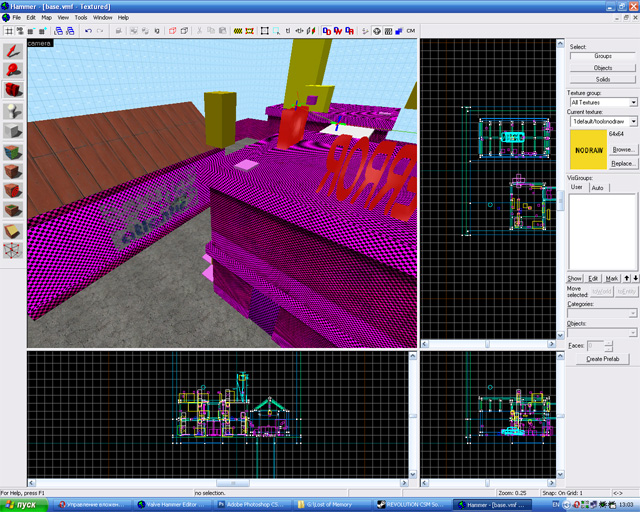The image size is (640, 512).
Task: Click the Carve toolbar icon
Action: click(118, 31)
